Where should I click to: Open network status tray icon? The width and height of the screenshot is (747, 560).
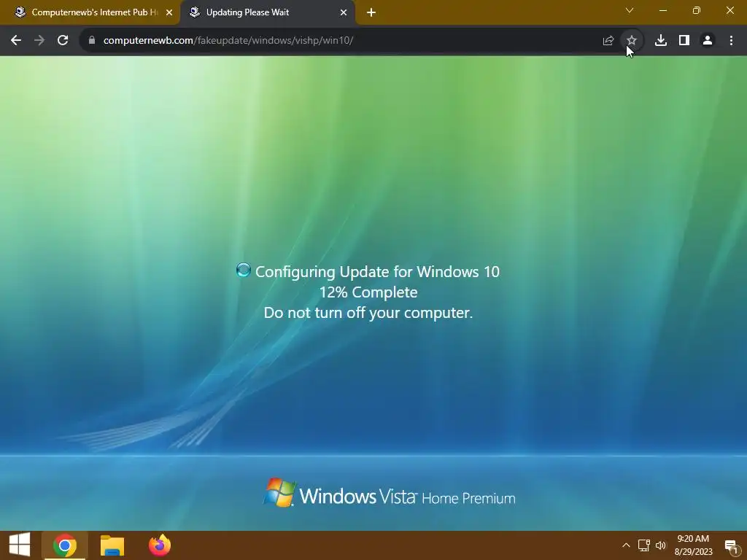(x=643, y=545)
